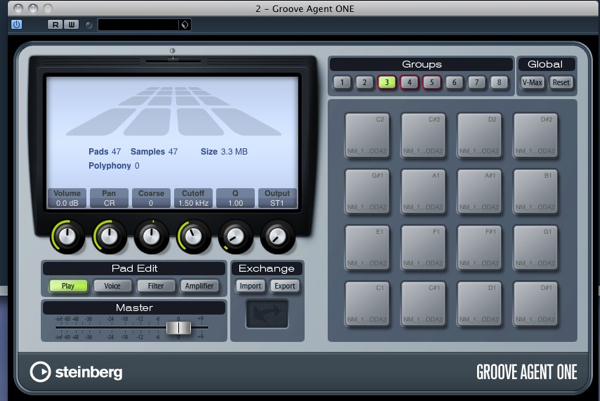Click the Cutoff knob
Image resolution: width=600 pixels, height=401 pixels.
point(194,236)
